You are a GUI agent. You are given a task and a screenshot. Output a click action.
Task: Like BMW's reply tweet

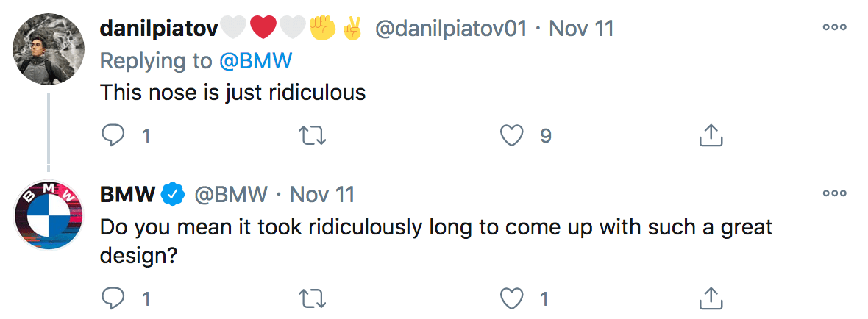(x=511, y=298)
